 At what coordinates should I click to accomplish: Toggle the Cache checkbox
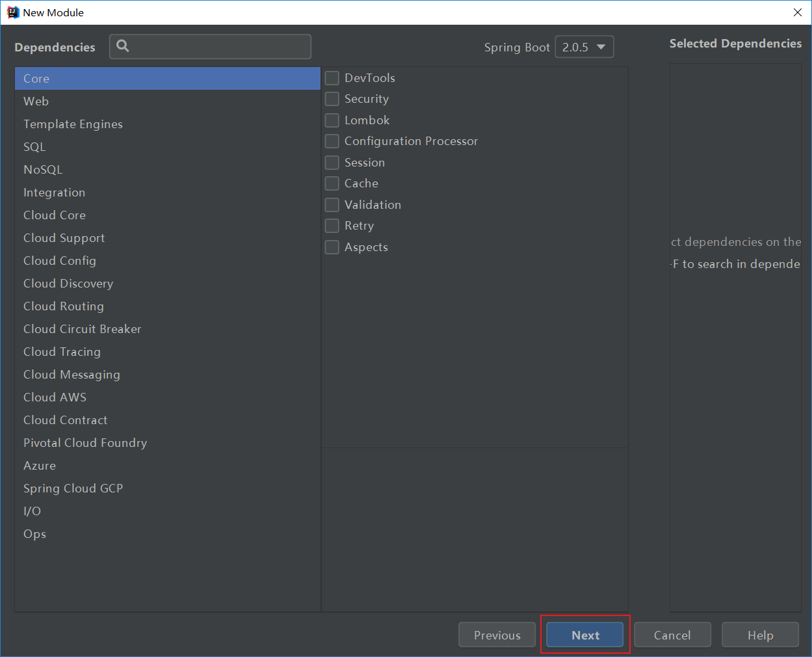pos(332,183)
